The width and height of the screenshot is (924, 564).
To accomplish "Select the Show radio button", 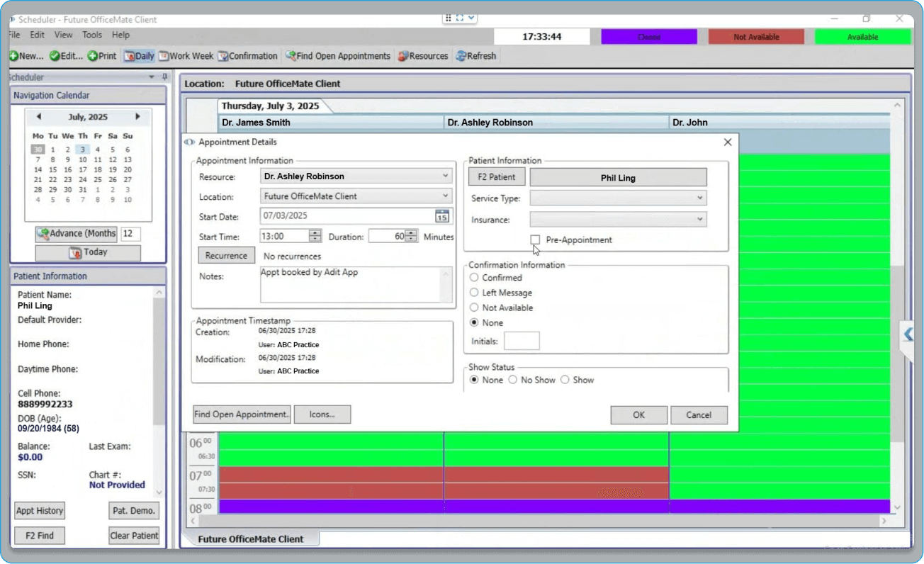I will click(565, 380).
